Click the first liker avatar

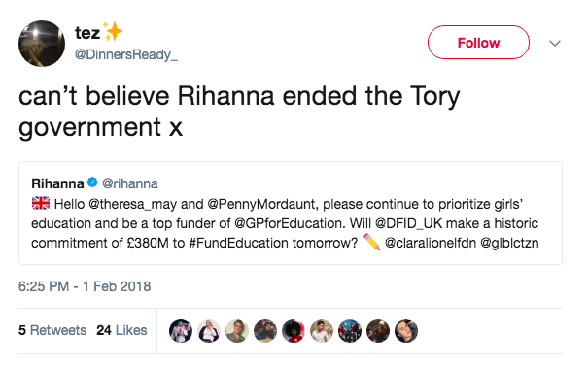click(x=181, y=331)
